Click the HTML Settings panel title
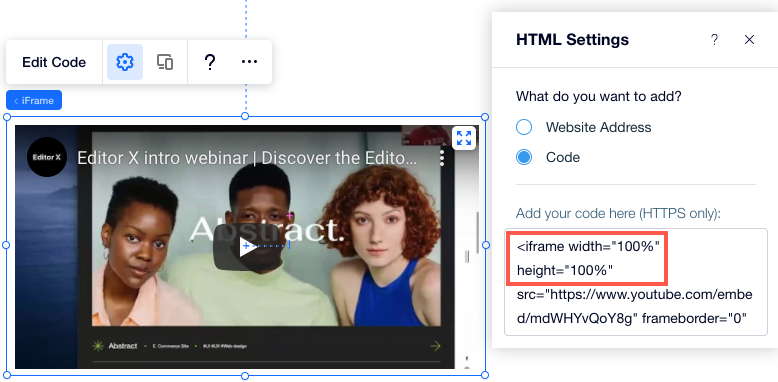This screenshot has width=778, height=382. 572,40
